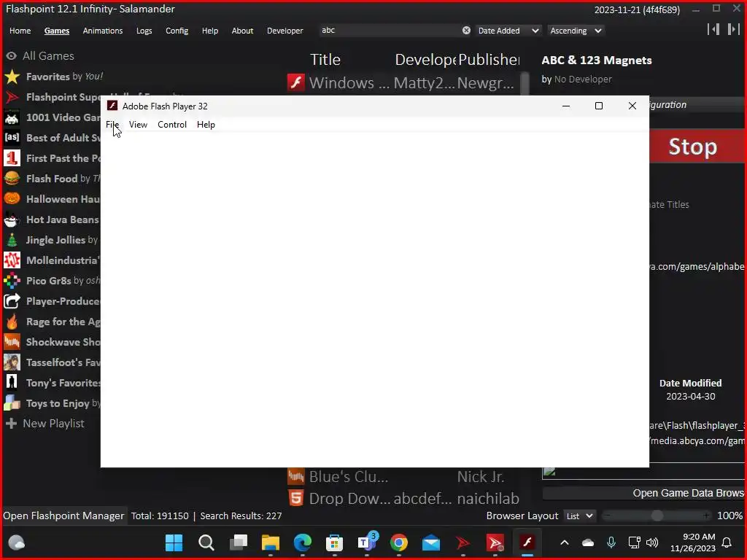Open First Past the Post playlist icon
The height and width of the screenshot is (560, 747).
[x=12, y=158]
